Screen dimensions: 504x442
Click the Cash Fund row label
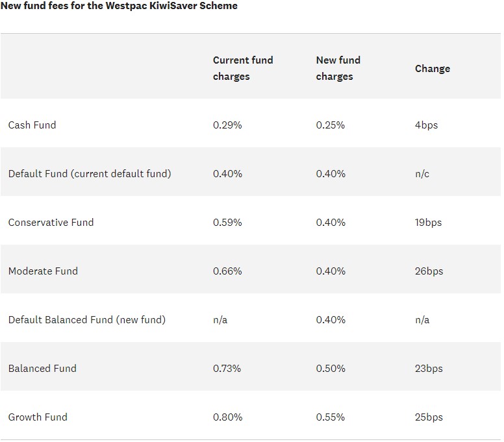pyautogui.click(x=32, y=125)
